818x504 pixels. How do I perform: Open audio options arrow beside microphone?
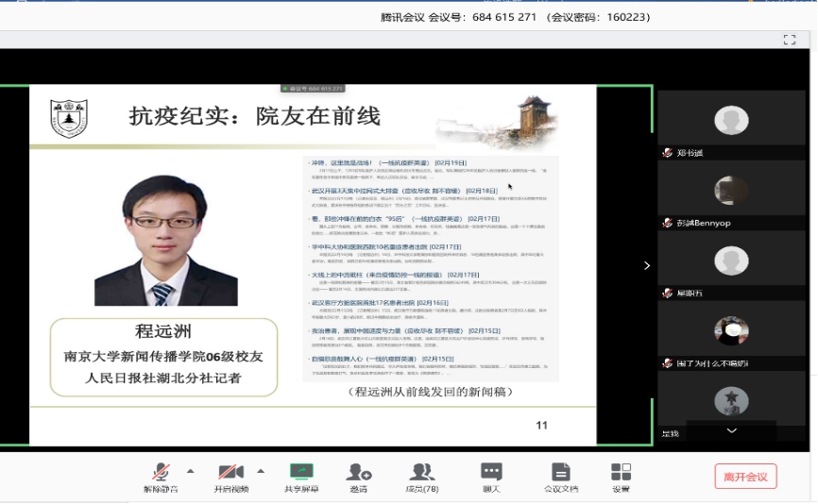click(190, 470)
